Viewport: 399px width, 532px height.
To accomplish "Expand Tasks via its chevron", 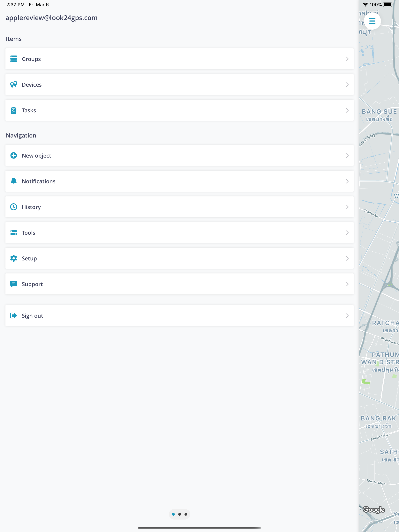I will (x=347, y=110).
